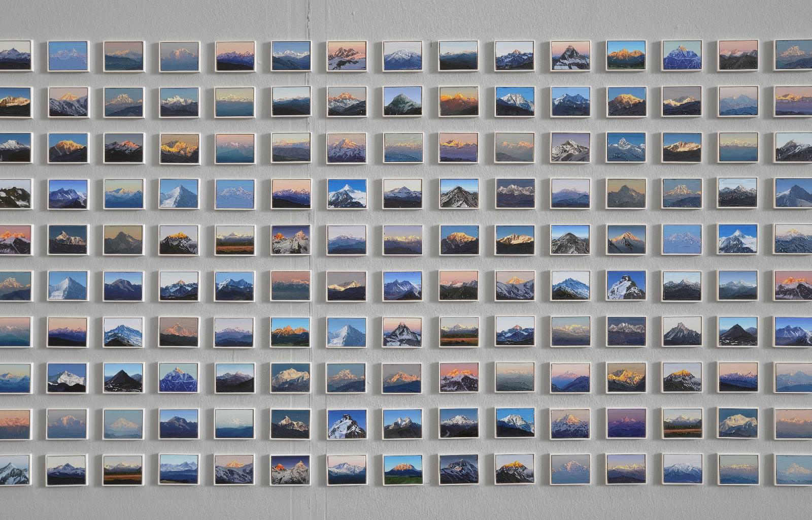Click the vivid blue mountain painting in the top row

click(x=682, y=56)
